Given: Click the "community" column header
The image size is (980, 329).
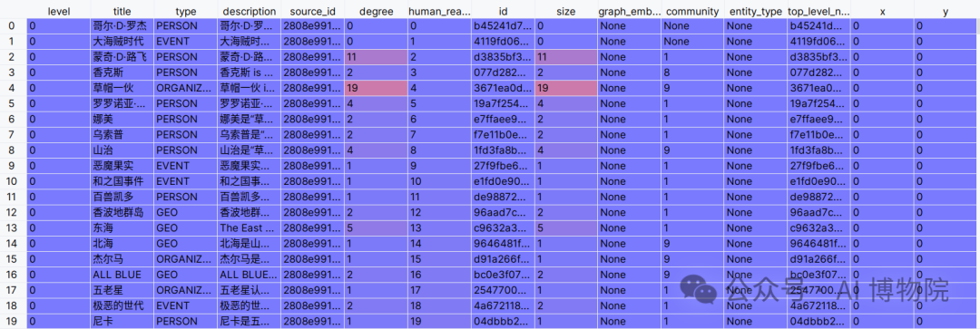Looking at the screenshot, I should pyautogui.click(x=693, y=11).
